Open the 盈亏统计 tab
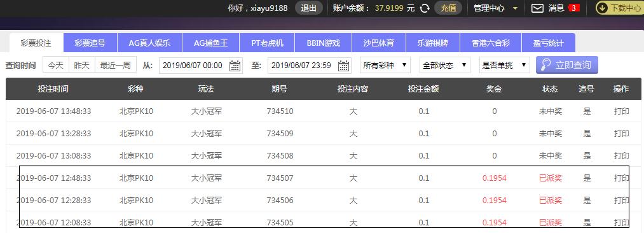This screenshot has height=233, width=644. 548,43
